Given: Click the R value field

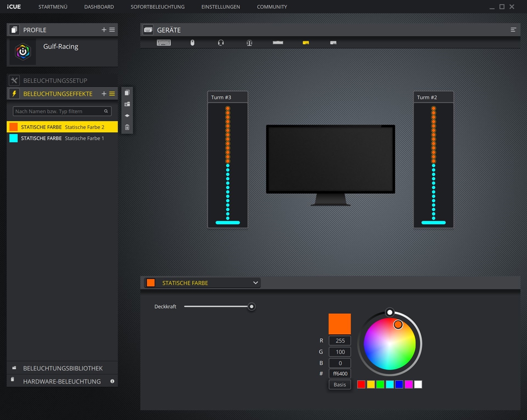Looking at the screenshot, I should (x=340, y=340).
